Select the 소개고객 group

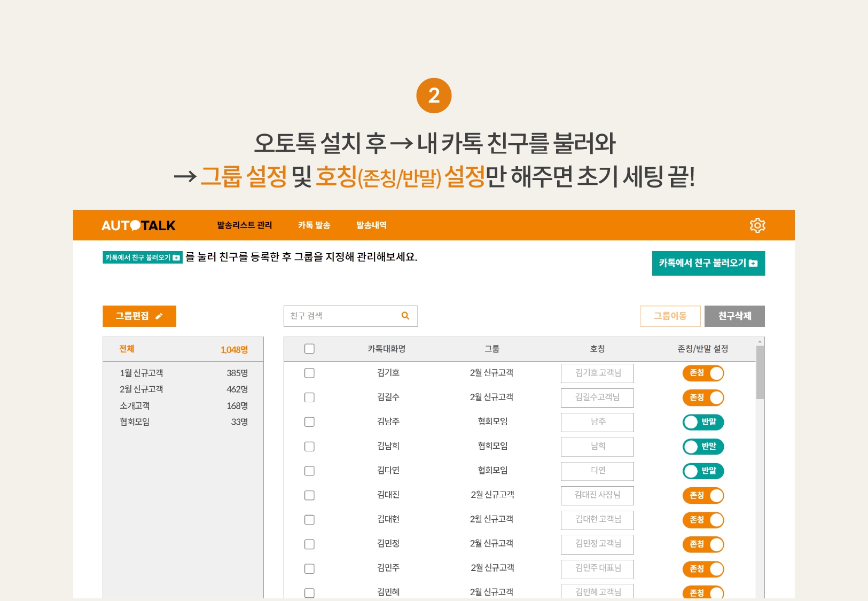pyautogui.click(x=183, y=405)
